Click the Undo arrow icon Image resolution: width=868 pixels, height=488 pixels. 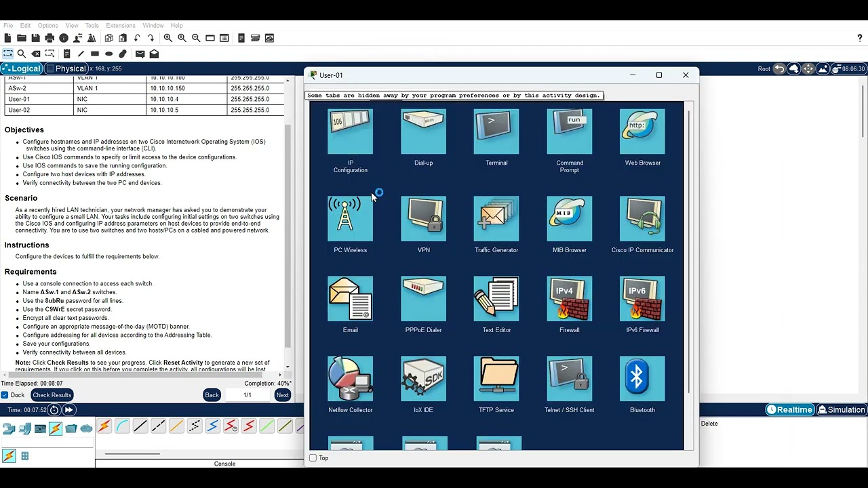click(x=137, y=38)
